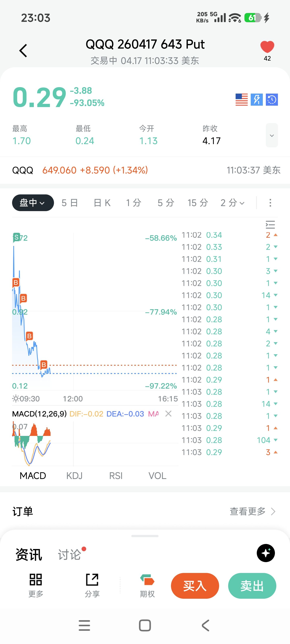Open the clock history icon

tap(272, 100)
